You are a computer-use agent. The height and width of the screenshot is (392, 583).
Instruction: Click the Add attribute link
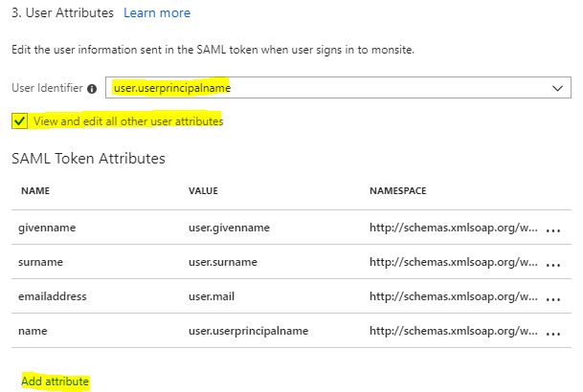[55, 381]
